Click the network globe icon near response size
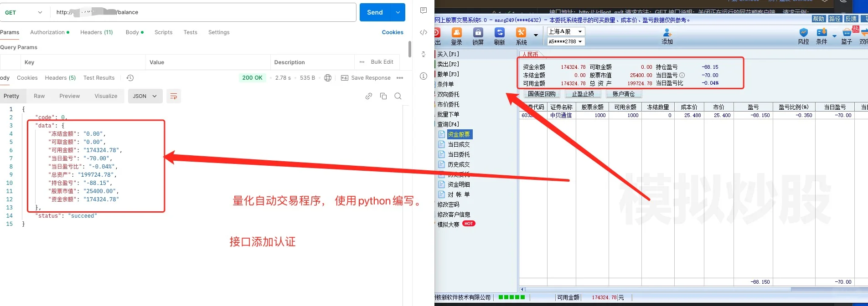The width and height of the screenshot is (868, 306). (x=328, y=78)
